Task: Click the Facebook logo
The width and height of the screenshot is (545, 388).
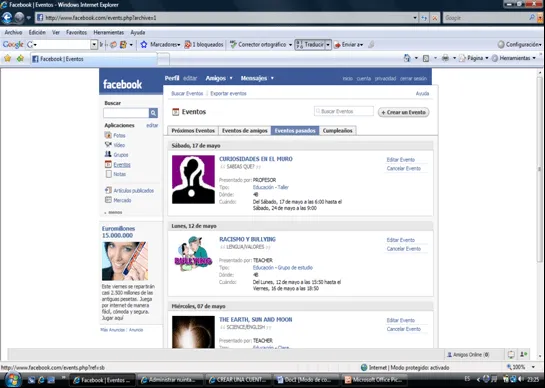Action: coord(122,84)
